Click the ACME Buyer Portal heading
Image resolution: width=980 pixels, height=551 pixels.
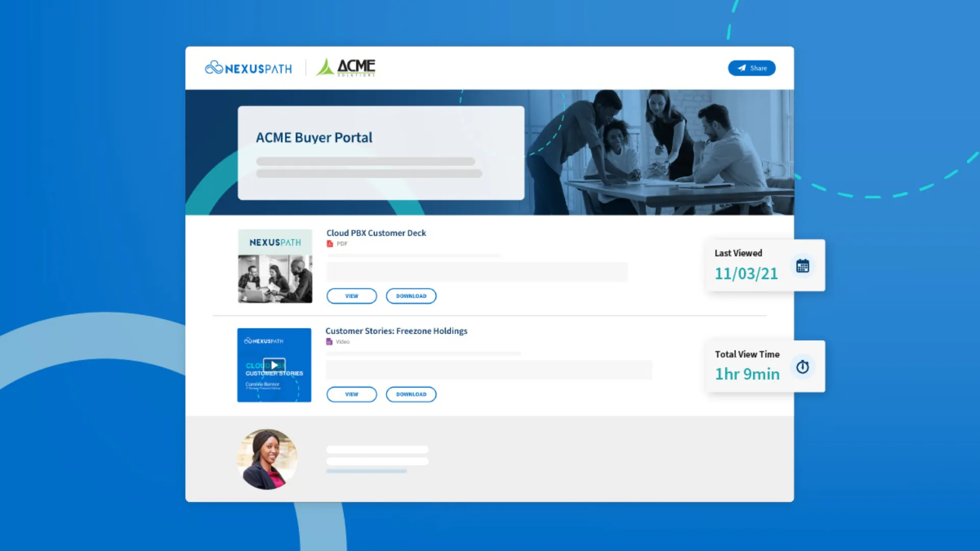[x=314, y=138]
